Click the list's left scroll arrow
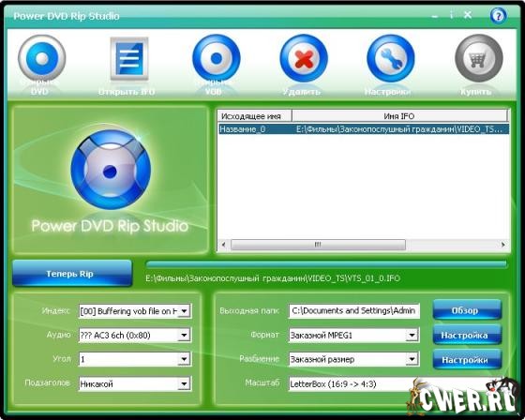 click(x=223, y=245)
